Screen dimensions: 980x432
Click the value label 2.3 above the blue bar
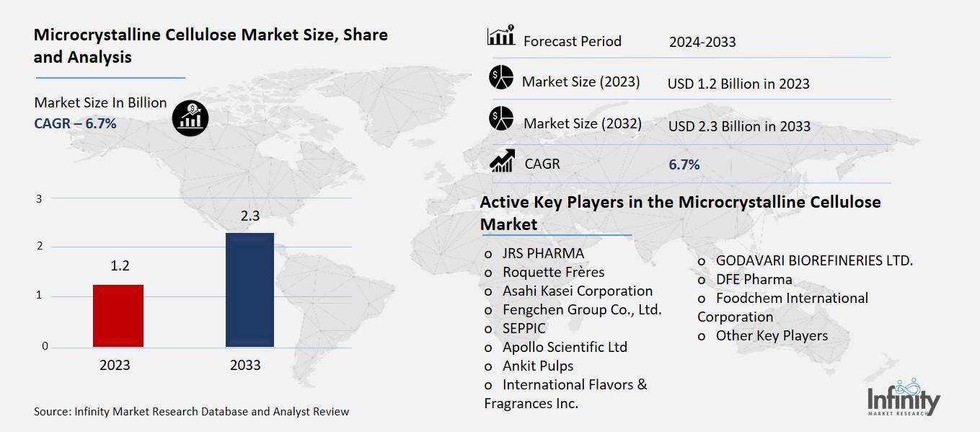coord(250,215)
